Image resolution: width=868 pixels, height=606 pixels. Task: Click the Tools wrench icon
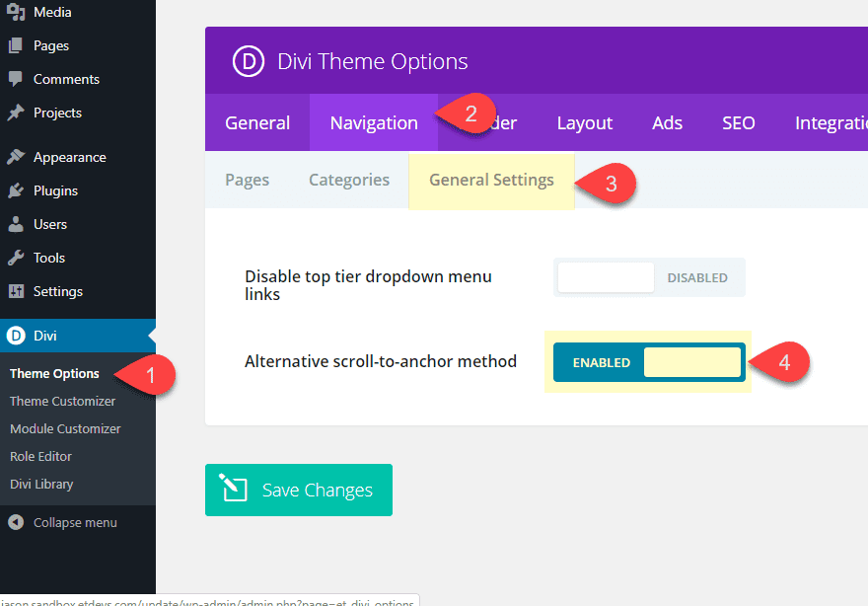16,258
